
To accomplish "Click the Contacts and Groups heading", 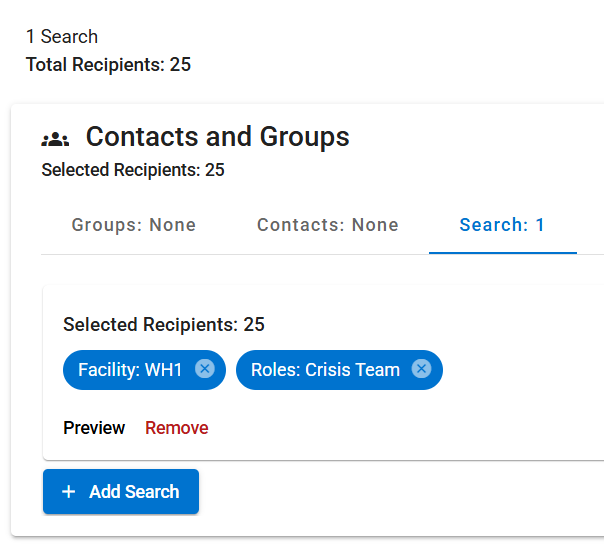I will pyautogui.click(x=218, y=136).
